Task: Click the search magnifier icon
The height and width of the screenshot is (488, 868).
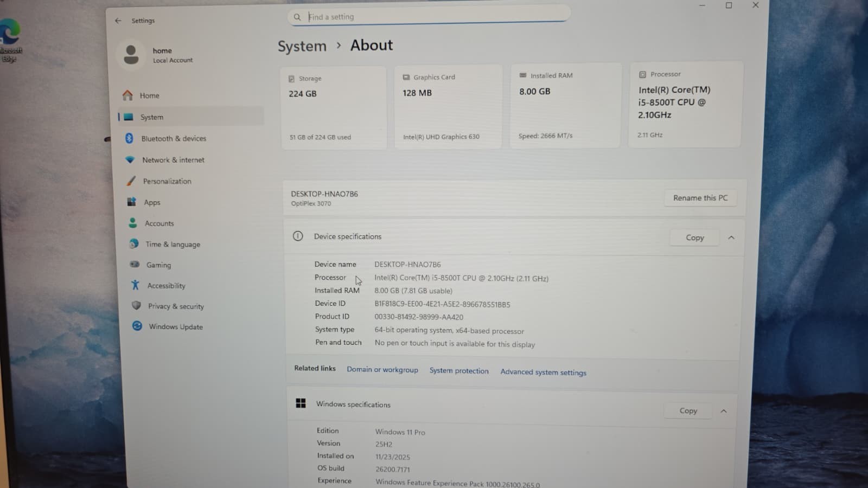Action: pos(297,17)
